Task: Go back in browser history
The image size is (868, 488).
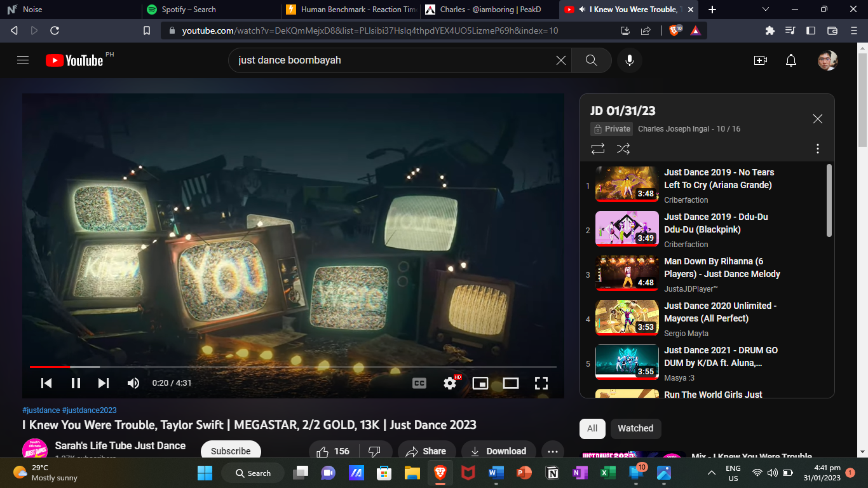Action: pyautogui.click(x=14, y=30)
